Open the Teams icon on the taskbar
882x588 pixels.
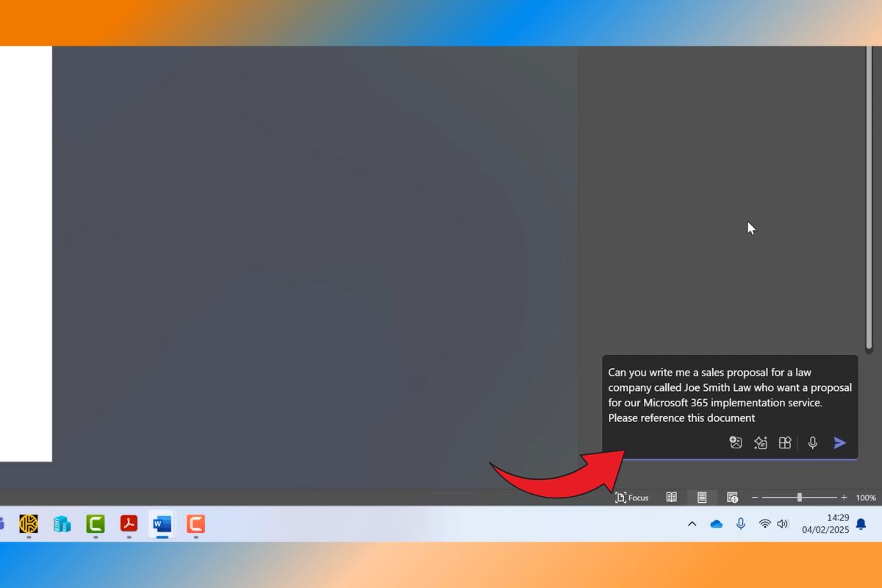(2, 523)
